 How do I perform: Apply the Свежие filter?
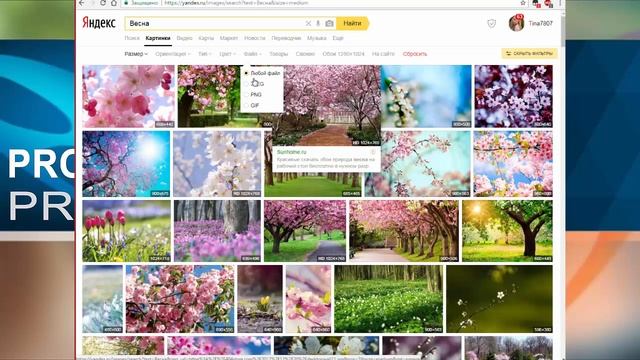(305, 54)
